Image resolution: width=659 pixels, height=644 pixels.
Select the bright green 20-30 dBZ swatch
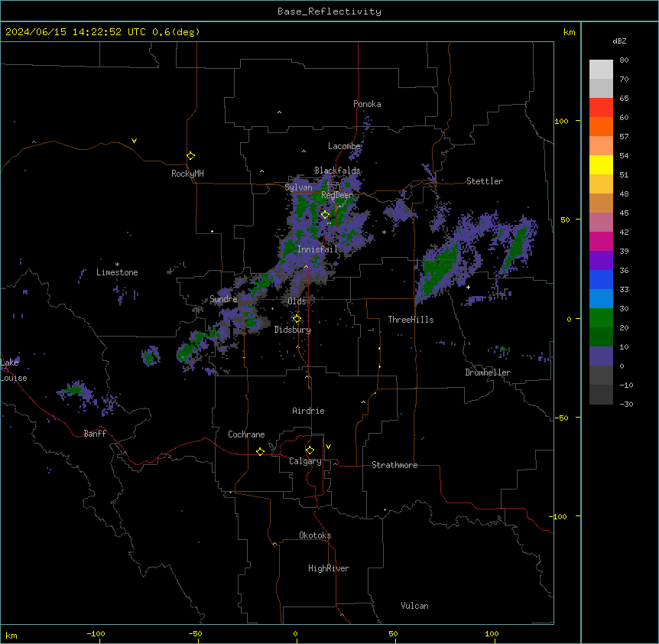(601, 318)
